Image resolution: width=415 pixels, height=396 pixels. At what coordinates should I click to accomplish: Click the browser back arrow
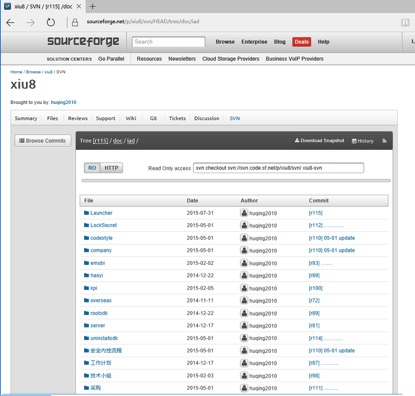(10, 23)
